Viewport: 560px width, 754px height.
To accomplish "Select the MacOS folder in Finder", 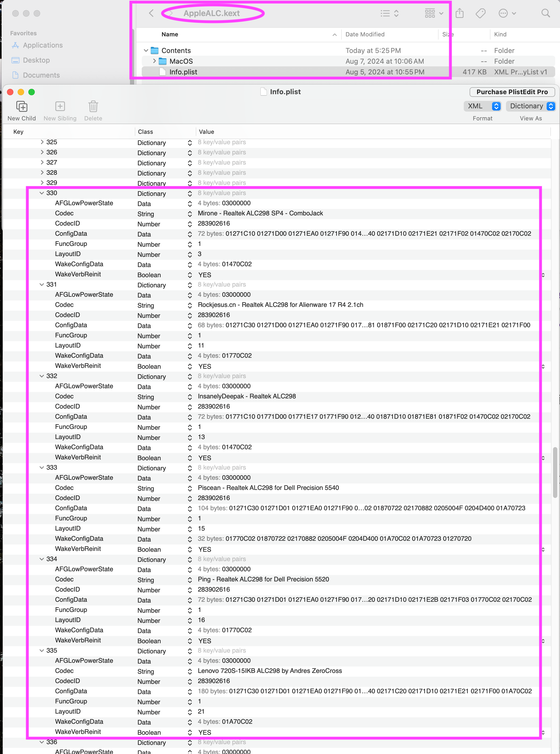I will click(181, 61).
